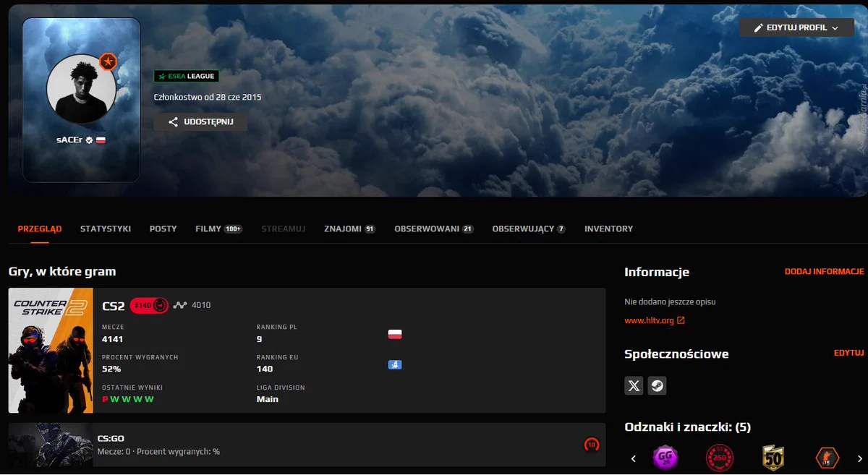Show next badges with right arrow

(x=859, y=458)
